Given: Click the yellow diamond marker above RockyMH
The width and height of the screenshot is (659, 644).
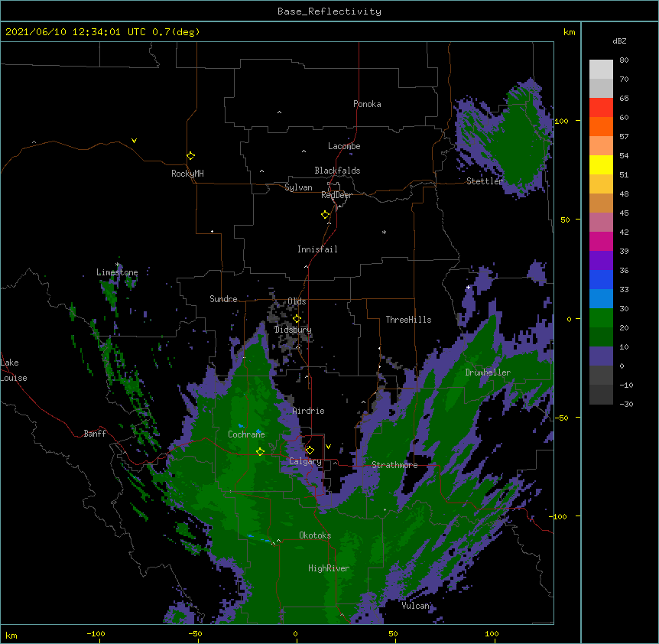Looking at the screenshot, I should (x=191, y=156).
